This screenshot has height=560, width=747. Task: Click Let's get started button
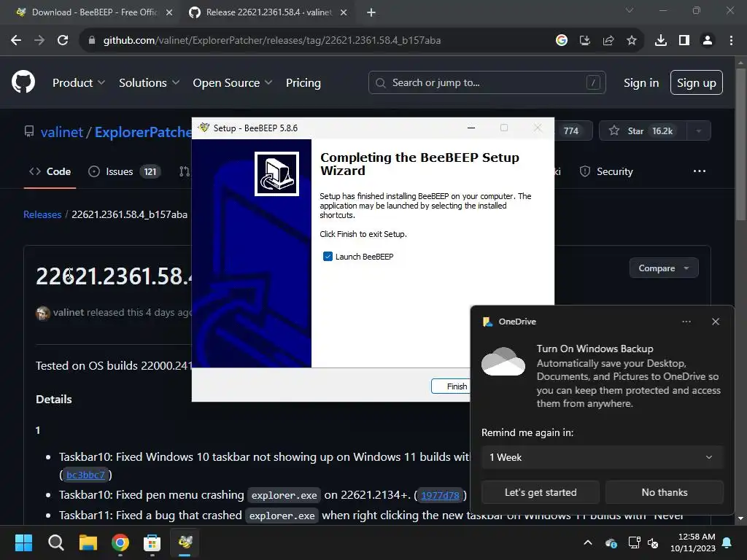coord(541,492)
